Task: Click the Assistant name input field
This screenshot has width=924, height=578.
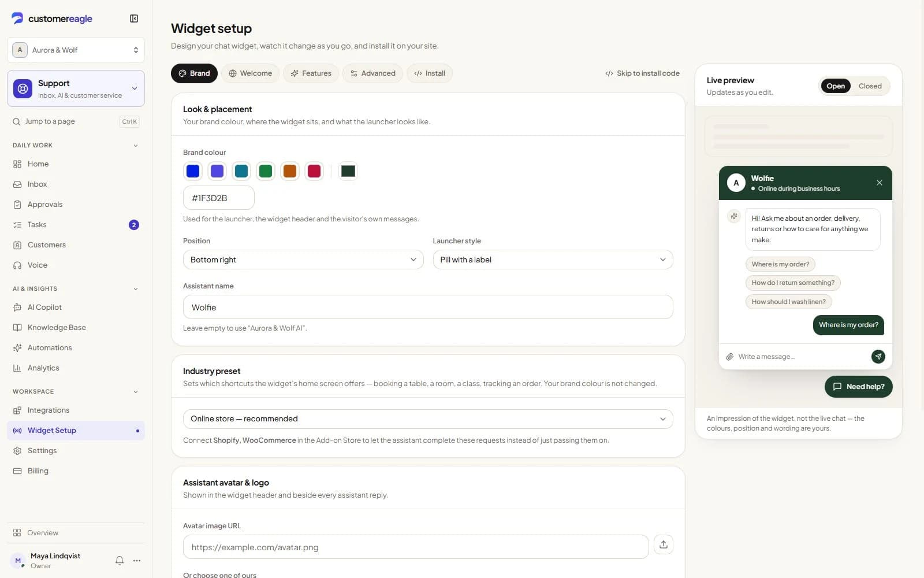Action: [x=428, y=307]
